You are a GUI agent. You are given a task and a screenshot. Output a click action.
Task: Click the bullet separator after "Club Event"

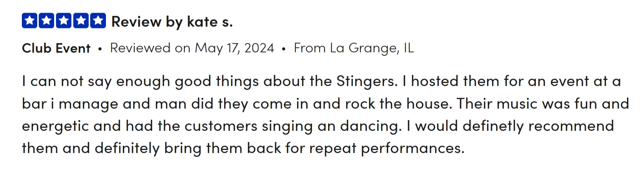(x=100, y=49)
